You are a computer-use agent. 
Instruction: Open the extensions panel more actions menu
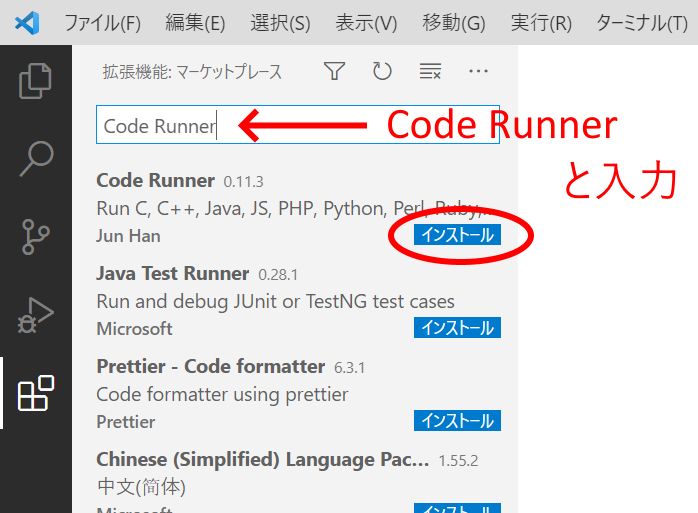pos(478,71)
